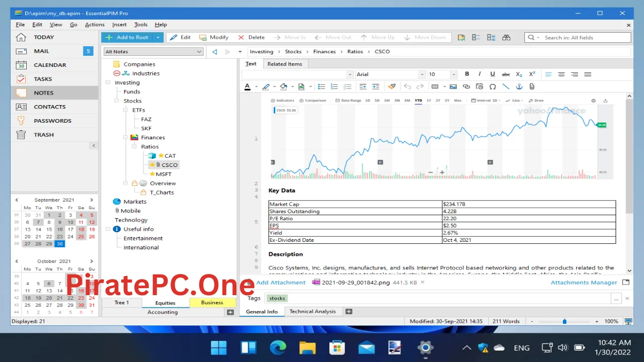Insert date and time

pyautogui.click(x=479, y=86)
